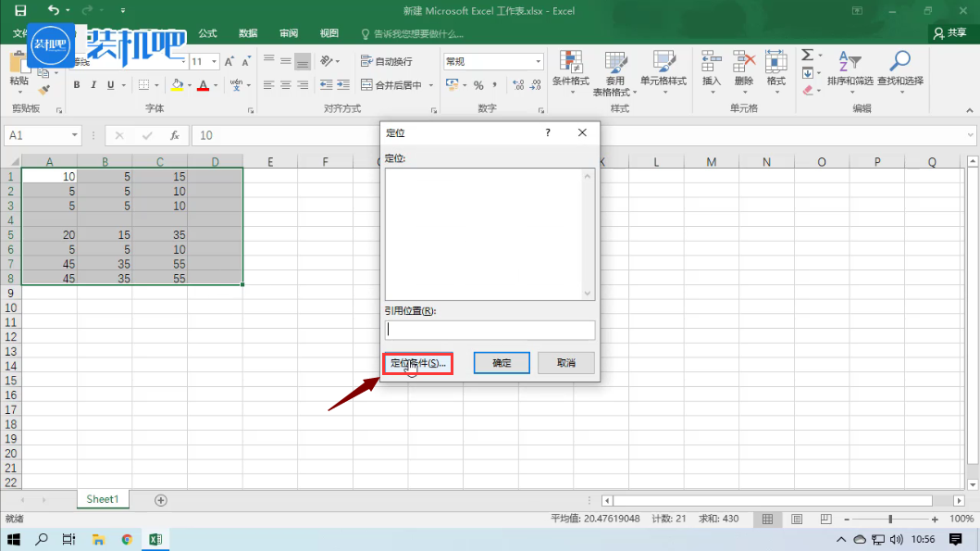Toggle Wrap Text (自动换行)
Viewport: 980px width, 551px height.
click(x=387, y=61)
